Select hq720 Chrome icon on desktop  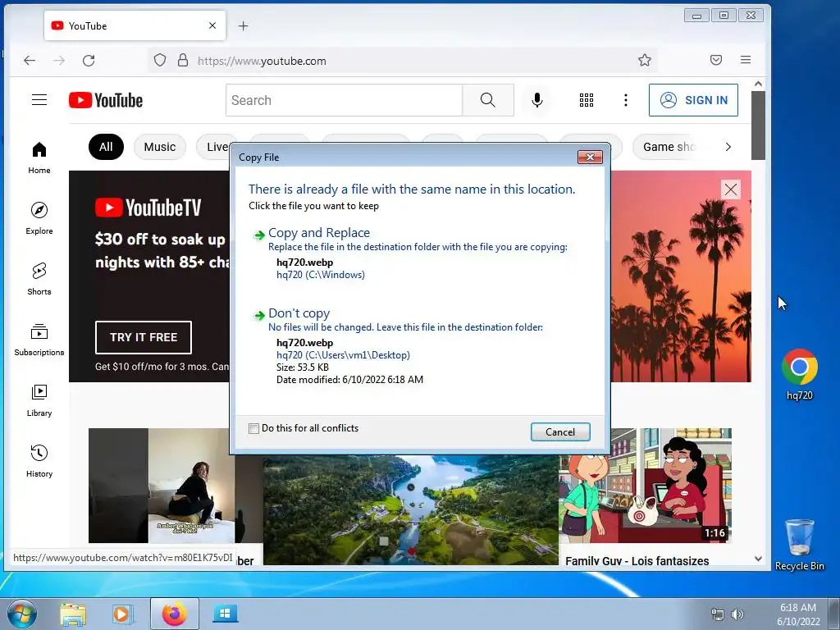click(799, 374)
